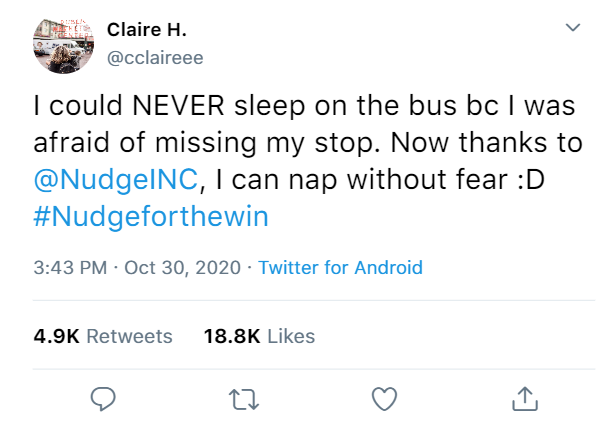Click the Retweets label text
This screenshot has width=600, height=430.
coord(130,336)
